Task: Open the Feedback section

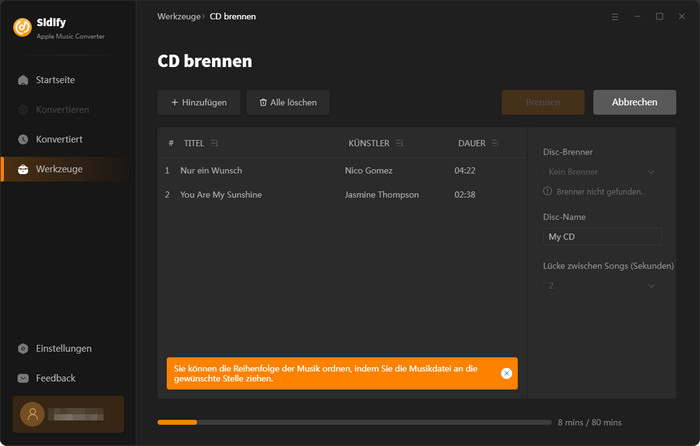Action: (x=46, y=378)
